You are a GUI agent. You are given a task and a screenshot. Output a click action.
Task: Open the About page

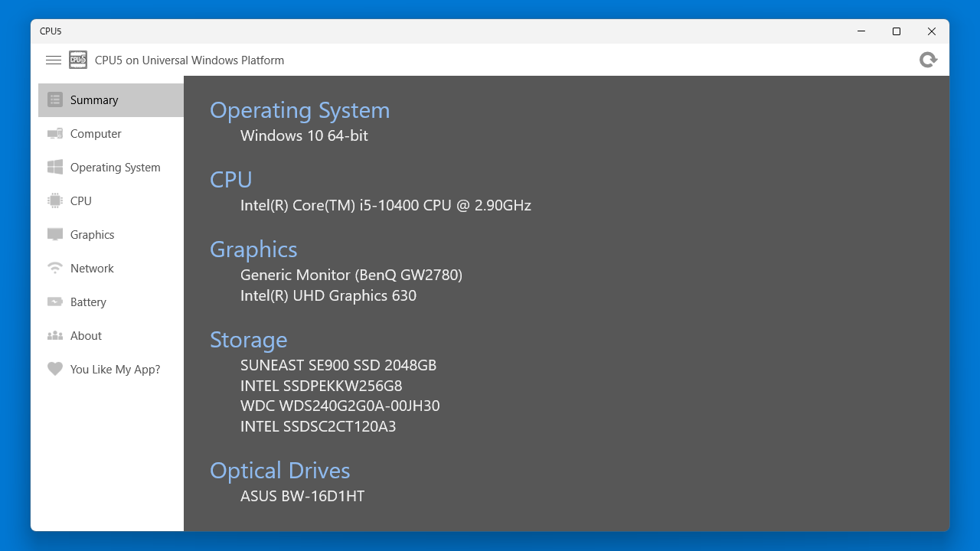click(x=111, y=336)
